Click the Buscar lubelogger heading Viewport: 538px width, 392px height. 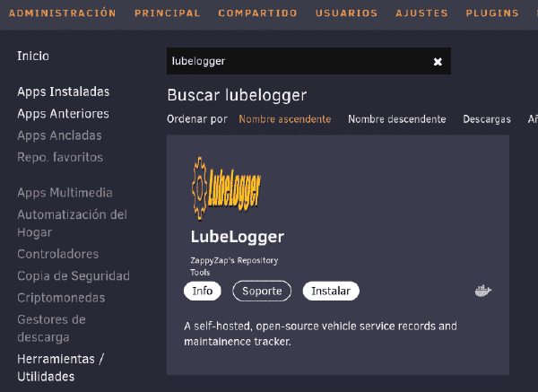[237, 95]
